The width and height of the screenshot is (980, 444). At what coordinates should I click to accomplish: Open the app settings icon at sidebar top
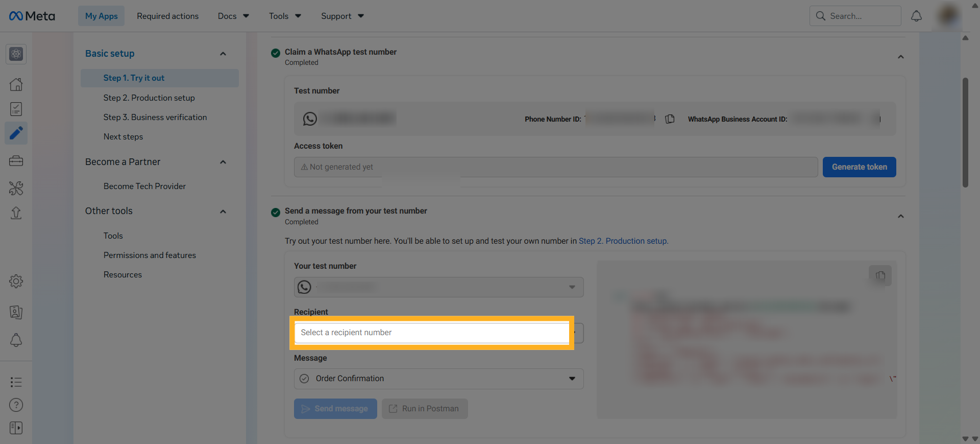point(16,54)
